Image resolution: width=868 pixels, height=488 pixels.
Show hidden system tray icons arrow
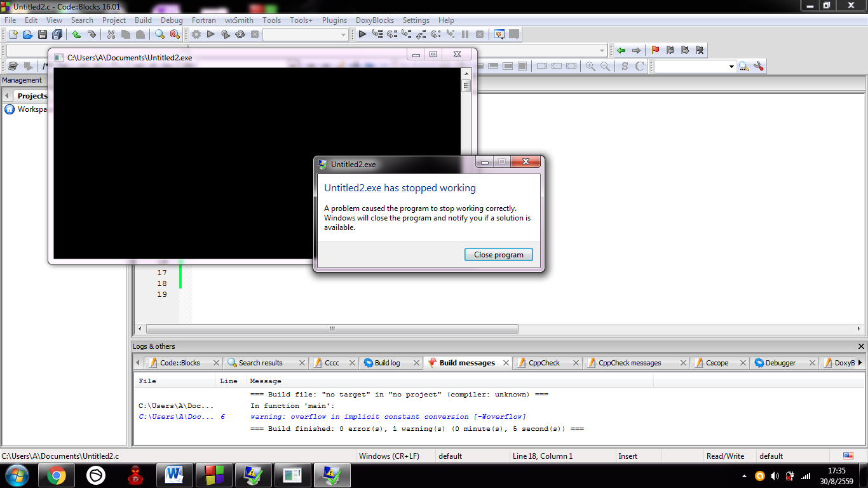pos(744,476)
